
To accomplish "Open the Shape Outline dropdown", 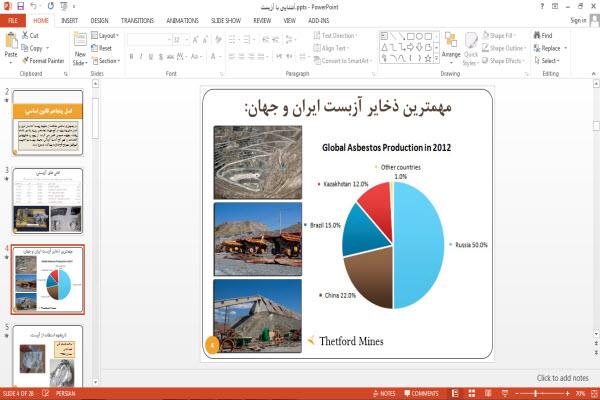I will [x=504, y=48].
